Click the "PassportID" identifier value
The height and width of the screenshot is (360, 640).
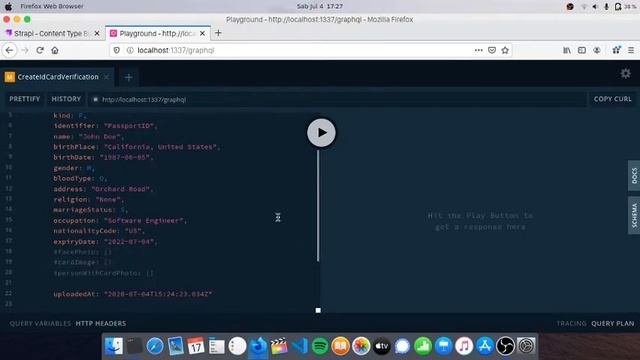pyautogui.click(x=129, y=126)
